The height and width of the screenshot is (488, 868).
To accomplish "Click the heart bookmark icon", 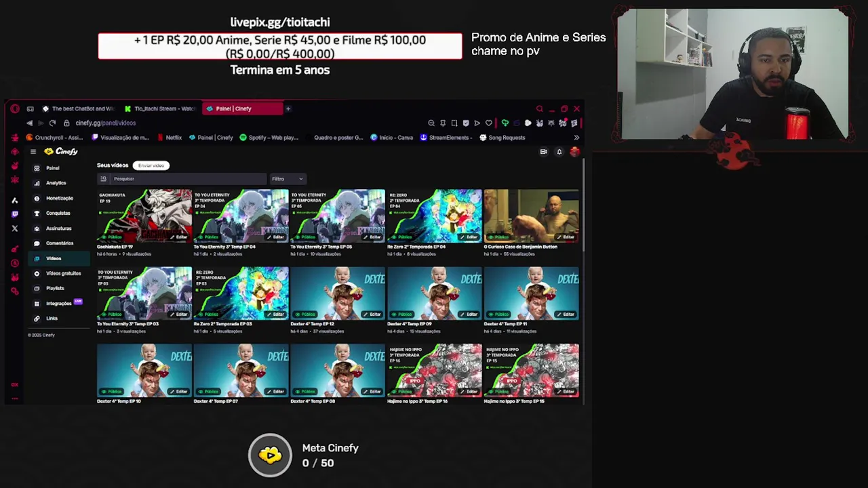I will (x=488, y=123).
